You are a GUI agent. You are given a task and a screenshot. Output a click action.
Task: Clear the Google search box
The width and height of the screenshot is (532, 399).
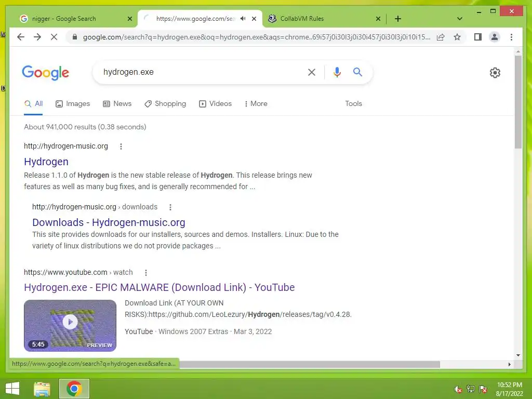[x=312, y=72]
